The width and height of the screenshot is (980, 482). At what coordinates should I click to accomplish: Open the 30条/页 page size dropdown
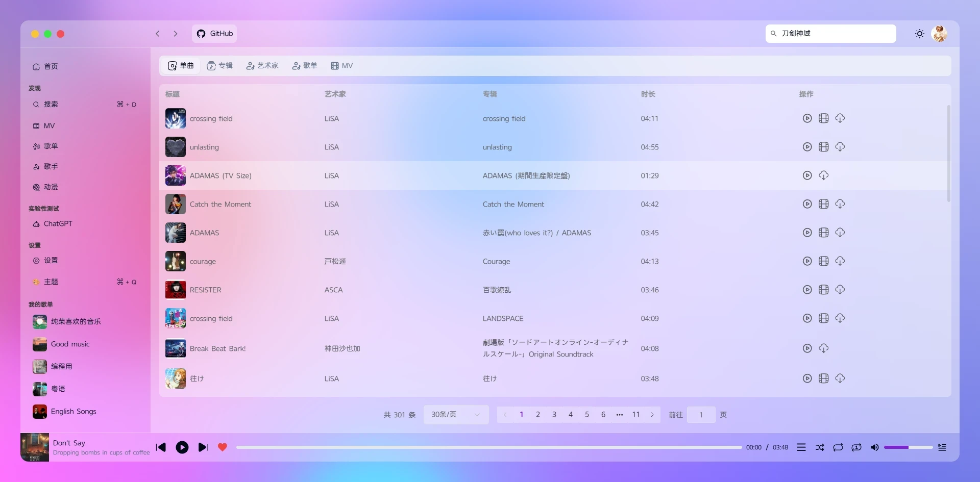coord(456,415)
